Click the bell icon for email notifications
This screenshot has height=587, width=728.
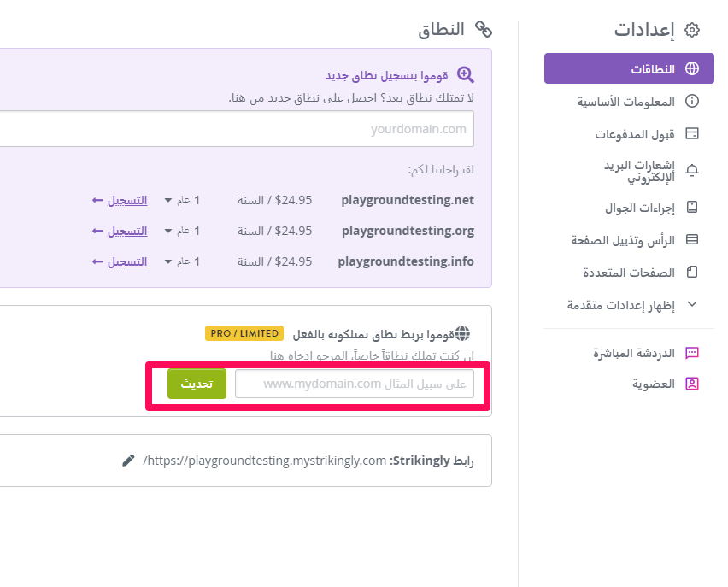point(692,170)
